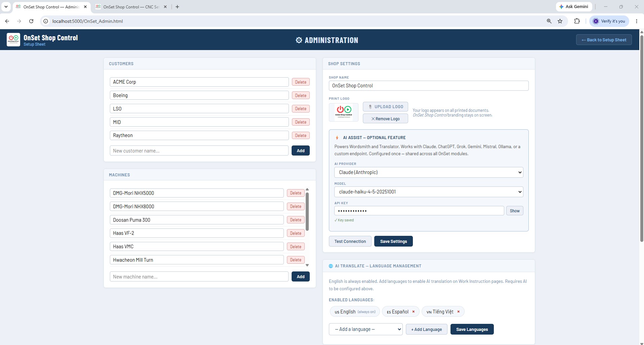Viewport: 644px width, 345px height.
Task: Click the New machine name field
Action: tap(199, 276)
